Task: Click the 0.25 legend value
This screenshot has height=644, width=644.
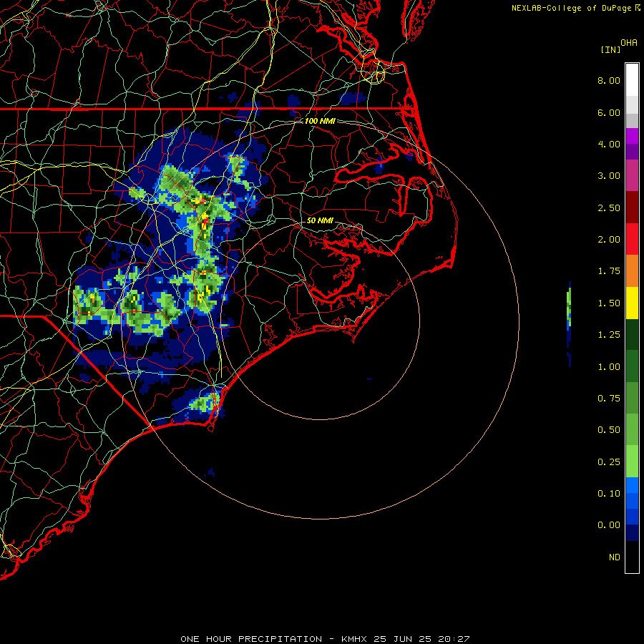Action: 609,462
